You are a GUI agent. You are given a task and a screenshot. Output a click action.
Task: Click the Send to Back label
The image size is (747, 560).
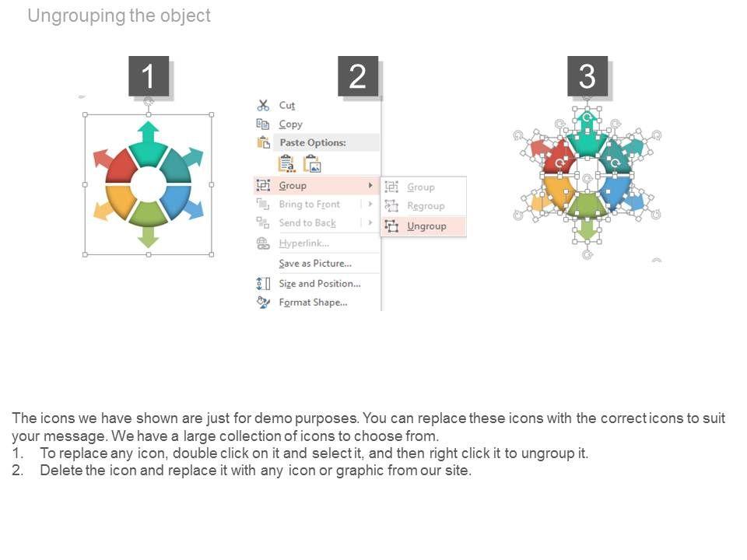coord(307,222)
